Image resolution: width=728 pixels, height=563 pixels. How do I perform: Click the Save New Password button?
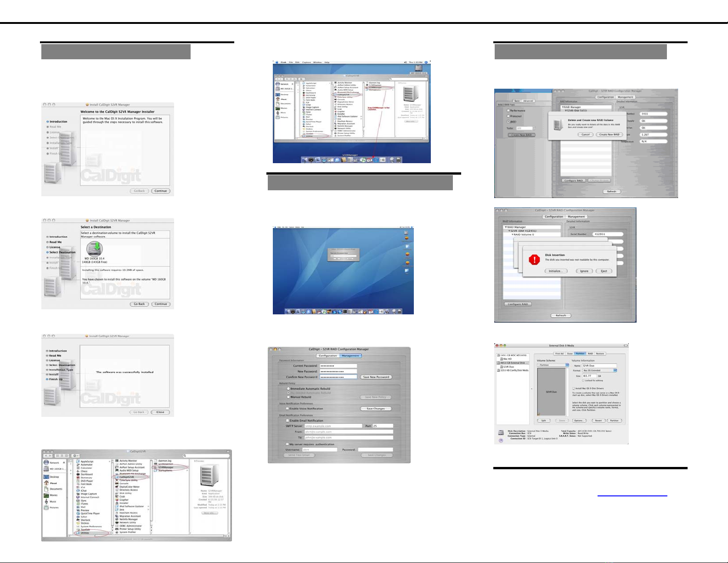(x=376, y=377)
